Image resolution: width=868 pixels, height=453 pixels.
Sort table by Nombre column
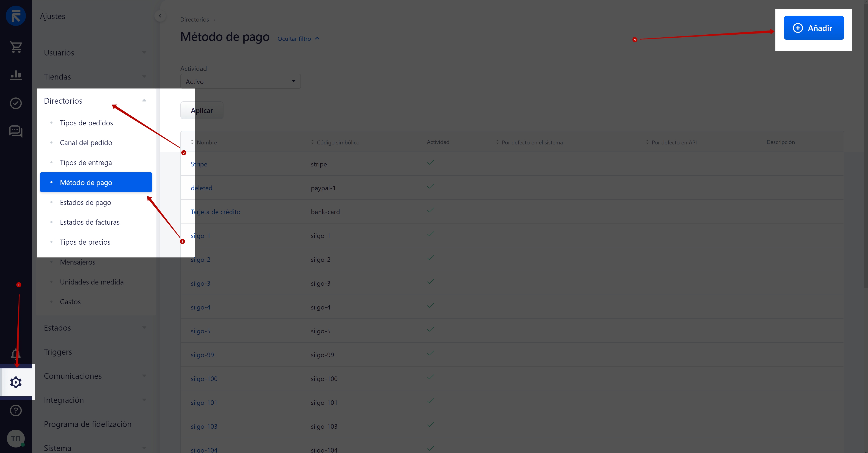[204, 142]
